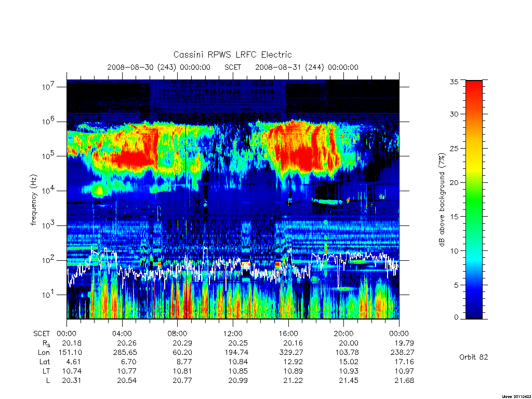Click the start date '2008-08-30 (243) 00:00:00'
532x399 pixels.
(x=159, y=67)
